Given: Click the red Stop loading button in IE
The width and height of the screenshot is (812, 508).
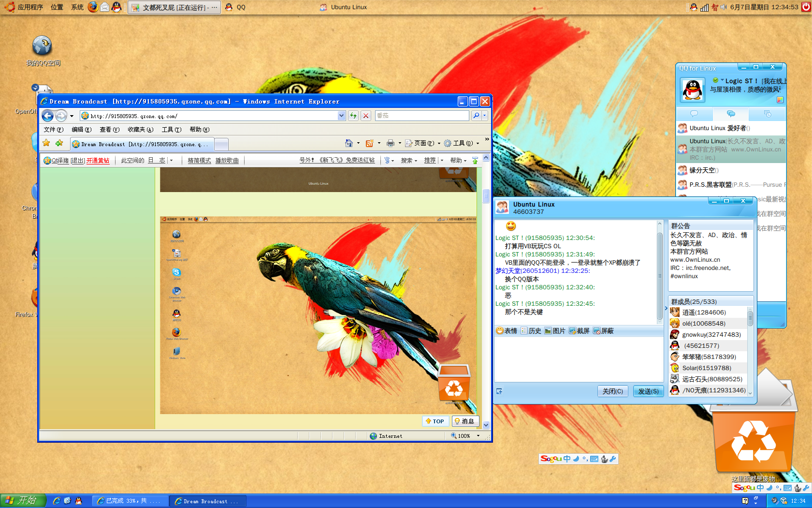Looking at the screenshot, I should coord(366,116).
